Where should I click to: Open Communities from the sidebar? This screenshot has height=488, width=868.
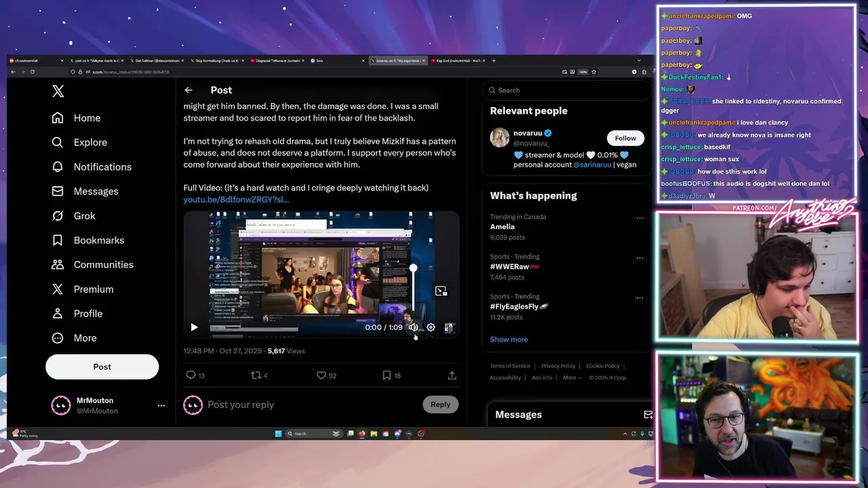(93, 264)
